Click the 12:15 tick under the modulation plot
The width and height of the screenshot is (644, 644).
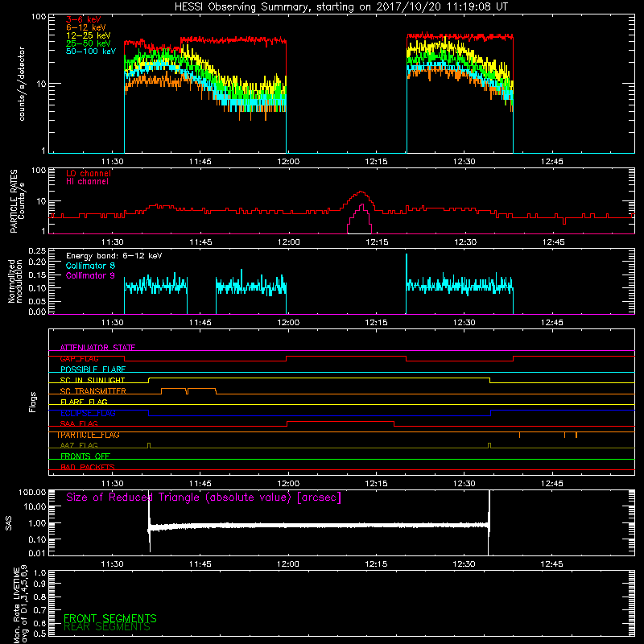(376, 323)
